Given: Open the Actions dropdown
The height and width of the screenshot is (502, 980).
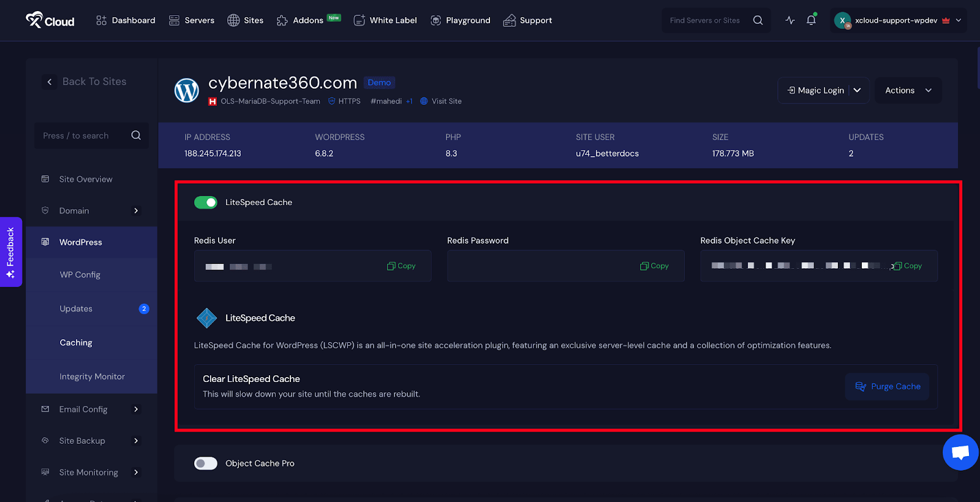Looking at the screenshot, I should tap(908, 90).
